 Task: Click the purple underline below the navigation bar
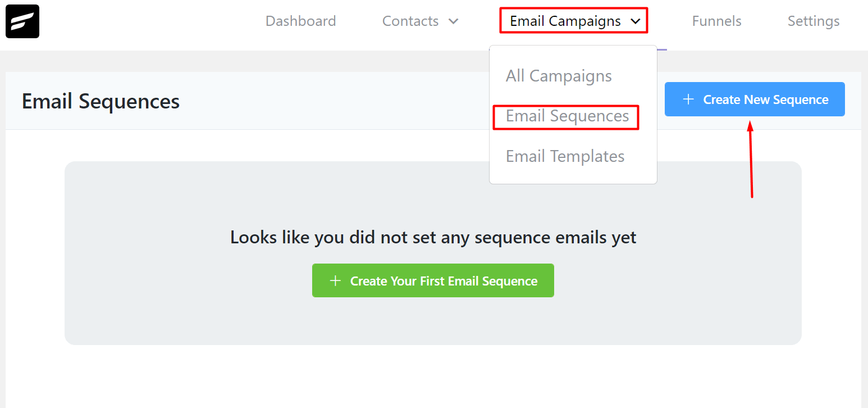(x=662, y=49)
